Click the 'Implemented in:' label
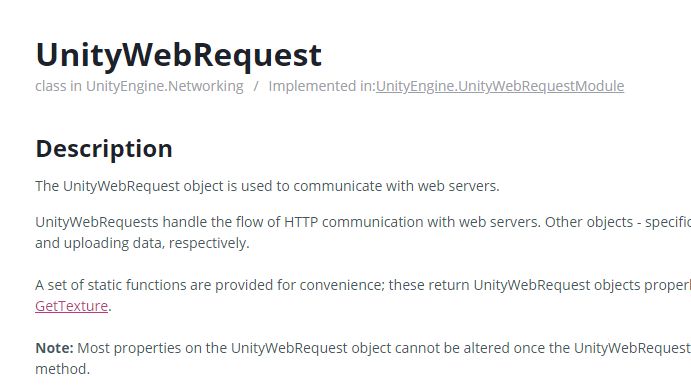691x387 pixels. pos(322,86)
